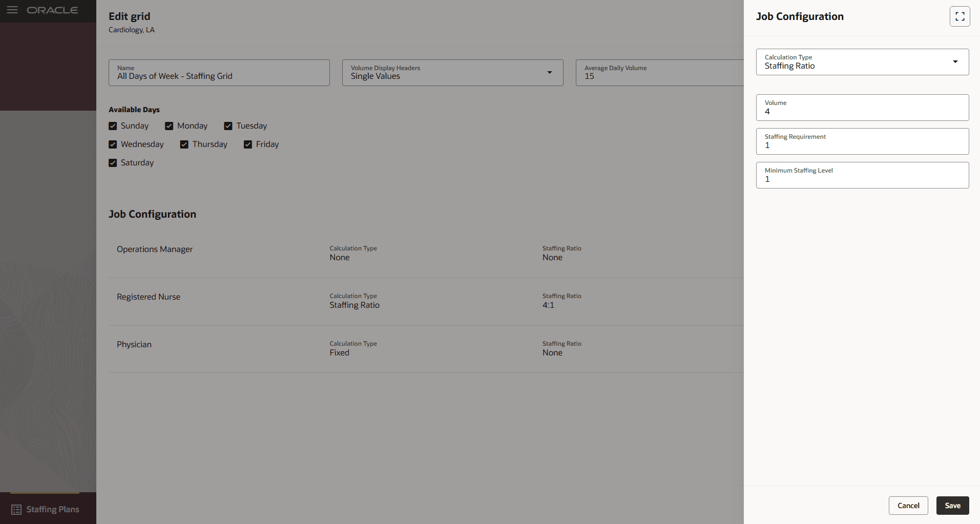Click the Oracle logo
The image size is (980, 524).
pyautogui.click(x=53, y=10)
